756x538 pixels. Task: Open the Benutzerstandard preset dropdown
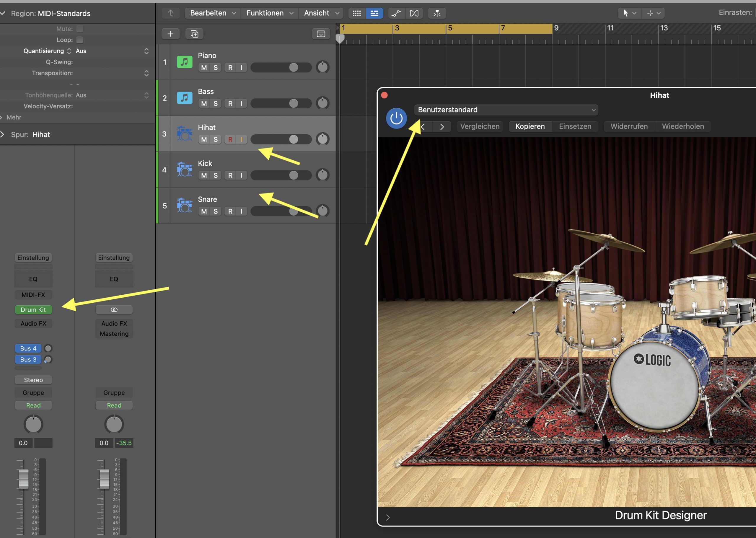tap(506, 110)
